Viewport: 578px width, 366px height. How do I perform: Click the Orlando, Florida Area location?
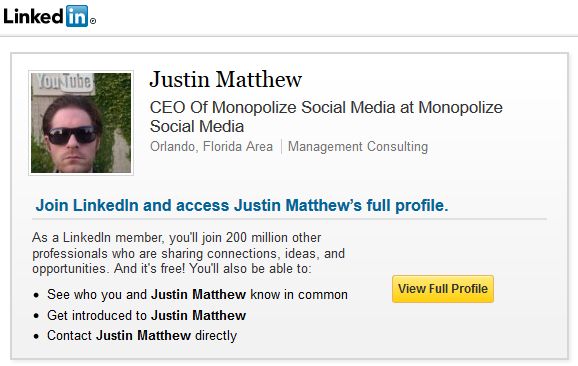(x=211, y=147)
